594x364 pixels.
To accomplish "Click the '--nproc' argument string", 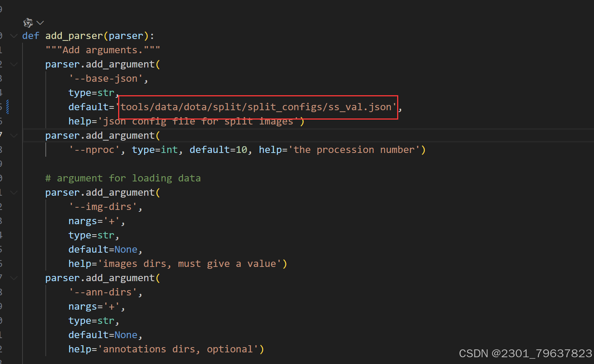I will (x=94, y=150).
